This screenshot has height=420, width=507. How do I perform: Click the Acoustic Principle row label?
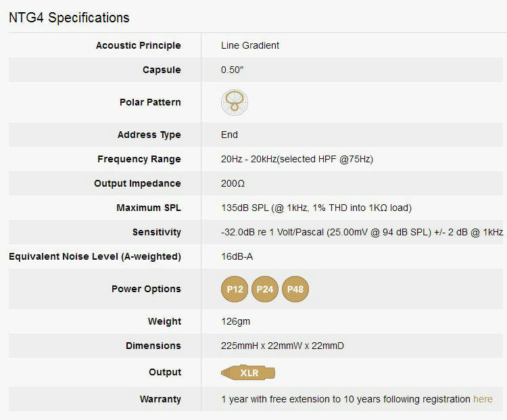point(138,45)
